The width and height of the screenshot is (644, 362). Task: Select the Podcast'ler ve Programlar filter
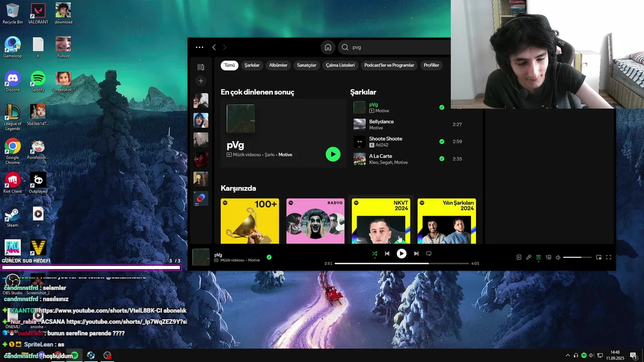coord(389,65)
